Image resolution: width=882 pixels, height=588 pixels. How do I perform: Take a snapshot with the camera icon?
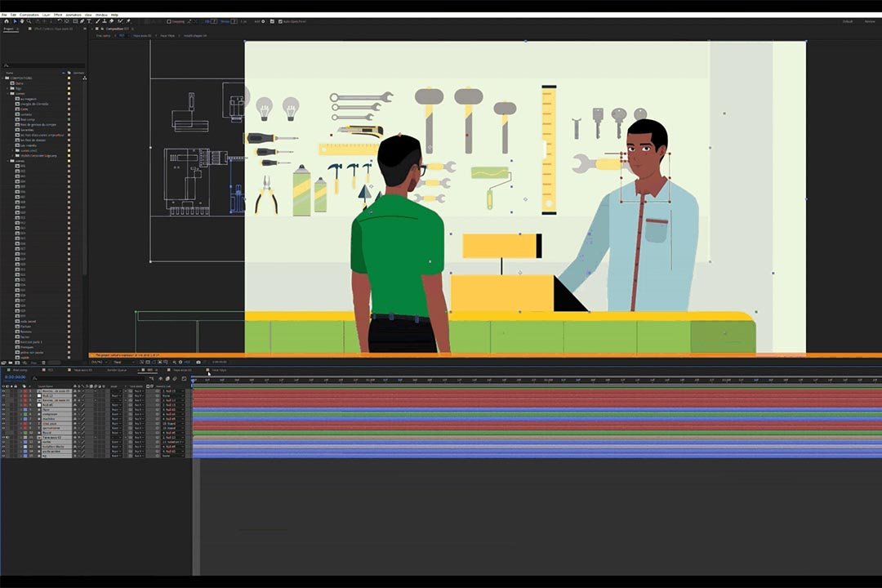pyautogui.click(x=198, y=362)
